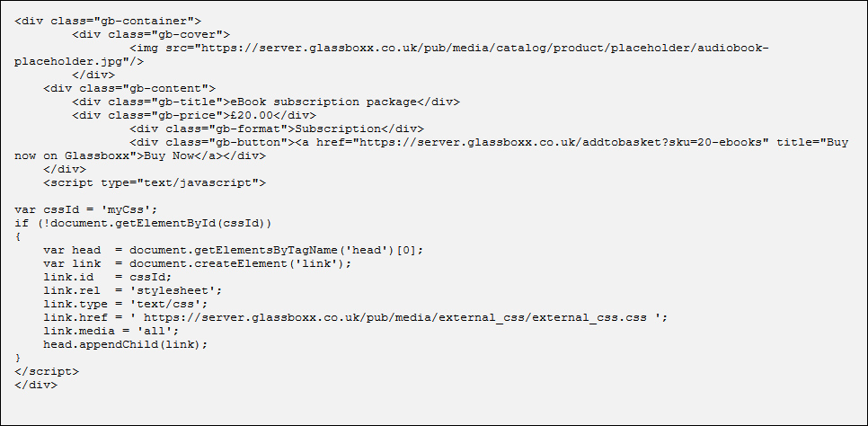Click the 'Buy Now' anchor text

(x=175, y=155)
